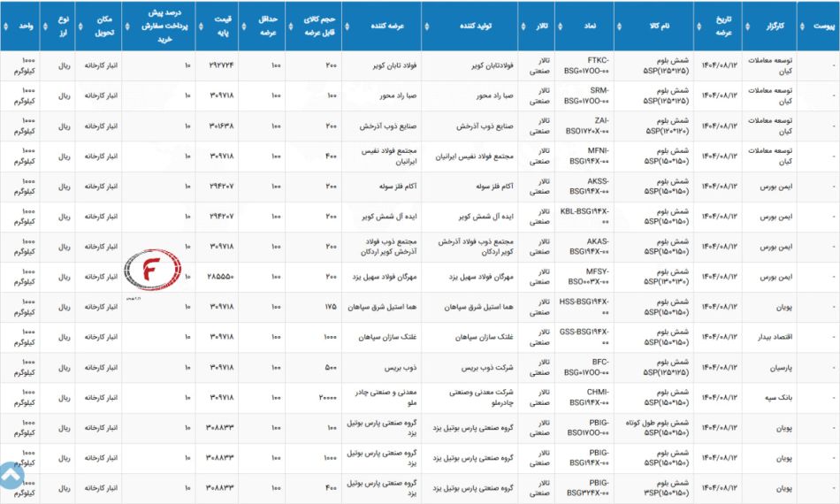
Task: Click symbol KBL-BSG19FX-00
Action: [584, 217]
